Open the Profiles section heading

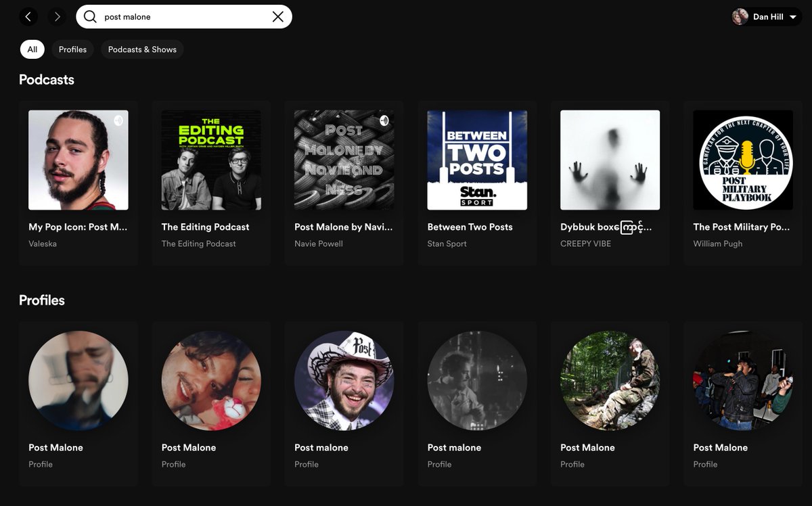(42, 300)
